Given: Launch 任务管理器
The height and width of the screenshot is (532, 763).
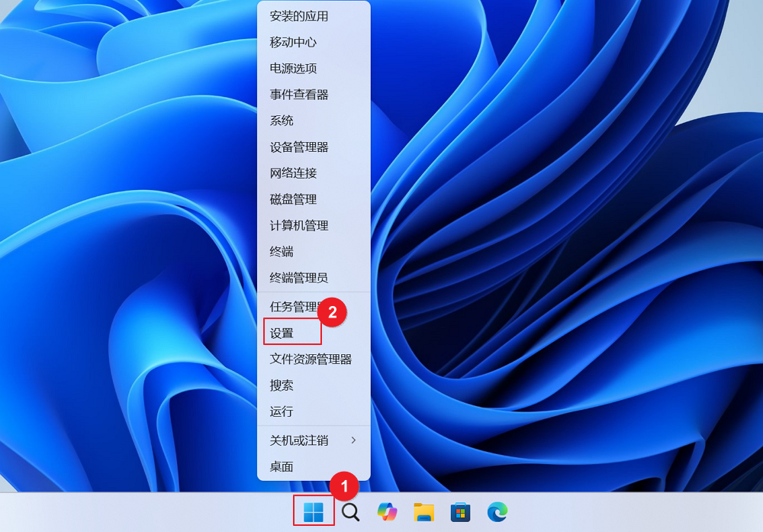Looking at the screenshot, I should pos(300,305).
